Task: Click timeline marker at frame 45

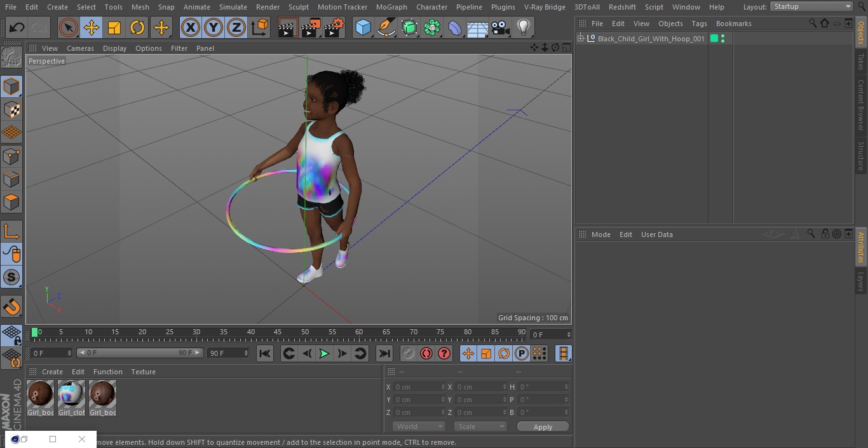Action: click(278, 332)
